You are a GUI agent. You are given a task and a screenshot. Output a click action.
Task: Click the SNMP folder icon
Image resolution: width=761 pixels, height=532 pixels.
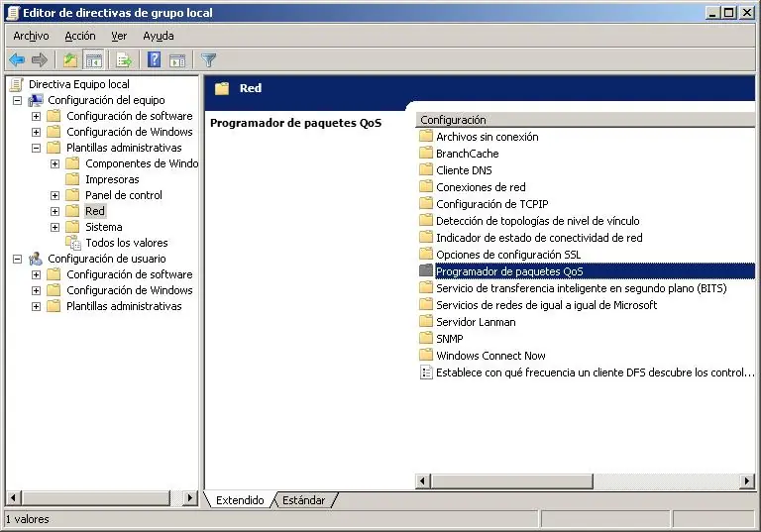426,339
